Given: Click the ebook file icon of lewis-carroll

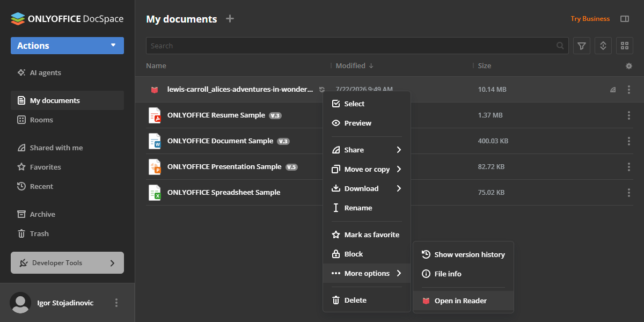Looking at the screenshot, I should pos(155,90).
